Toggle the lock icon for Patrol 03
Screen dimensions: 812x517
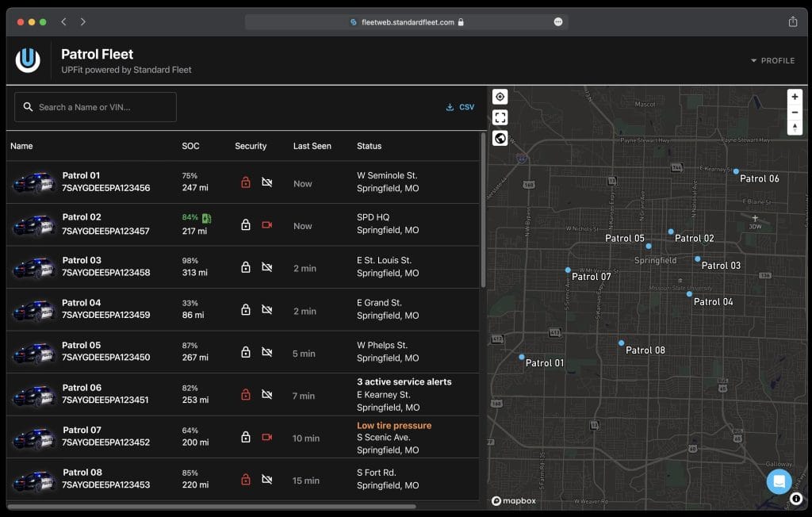coord(246,267)
